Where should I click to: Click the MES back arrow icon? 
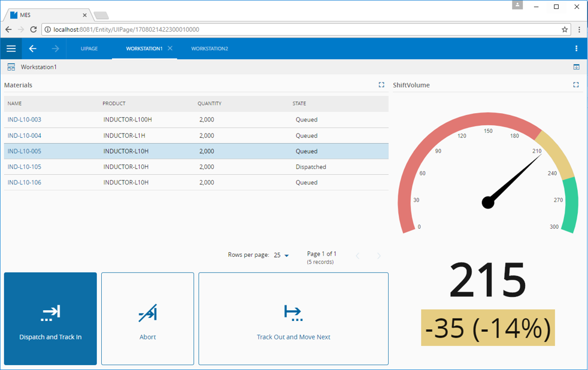point(33,48)
